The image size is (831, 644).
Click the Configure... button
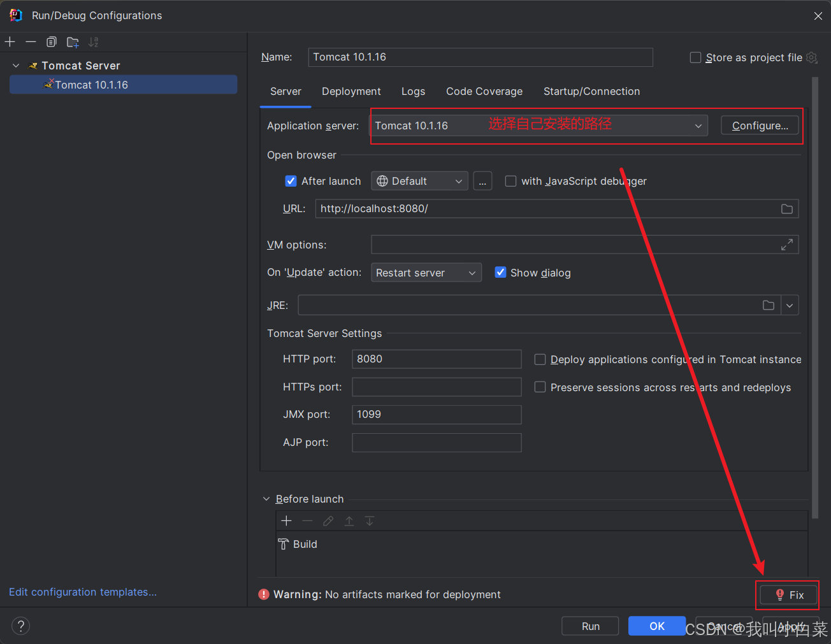pyautogui.click(x=760, y=125)
